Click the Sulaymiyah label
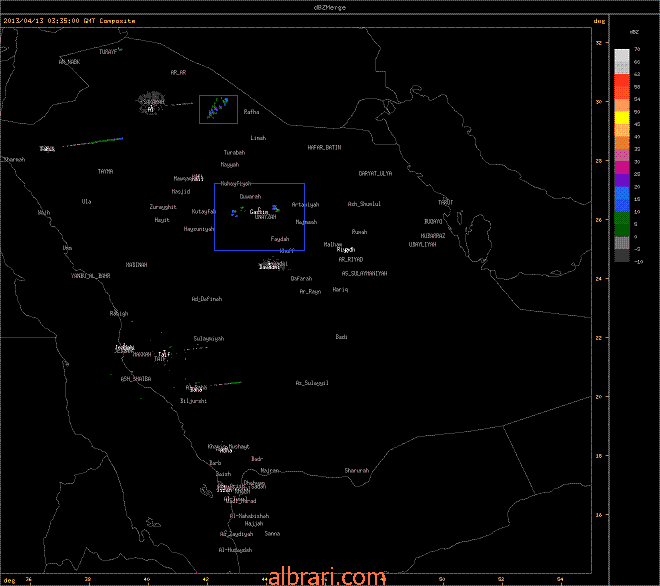The width and height of the screenshot is (660, 586). coord(209,338)
